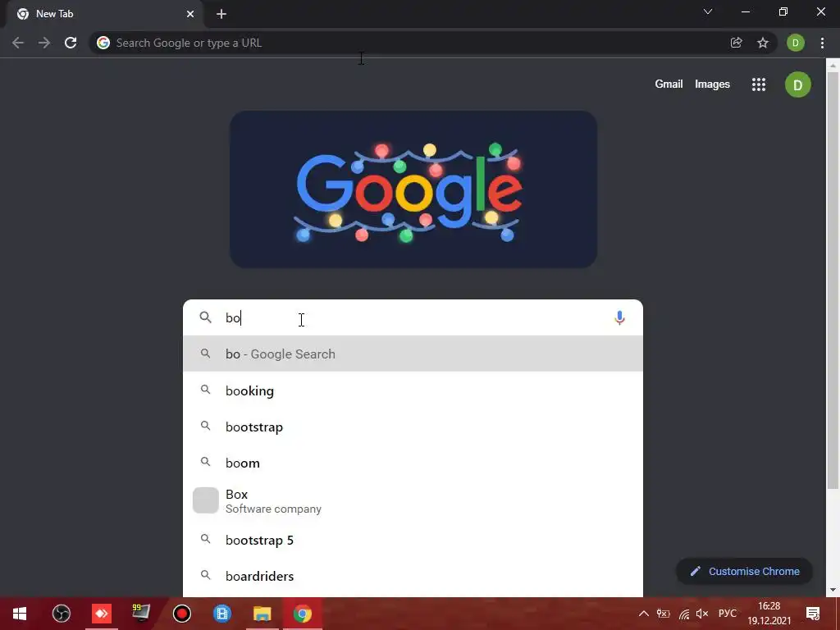The width and height of the screenshot is (840, 630).
Task: Click the battery status tray icon
Action: [x=663, y=614]
